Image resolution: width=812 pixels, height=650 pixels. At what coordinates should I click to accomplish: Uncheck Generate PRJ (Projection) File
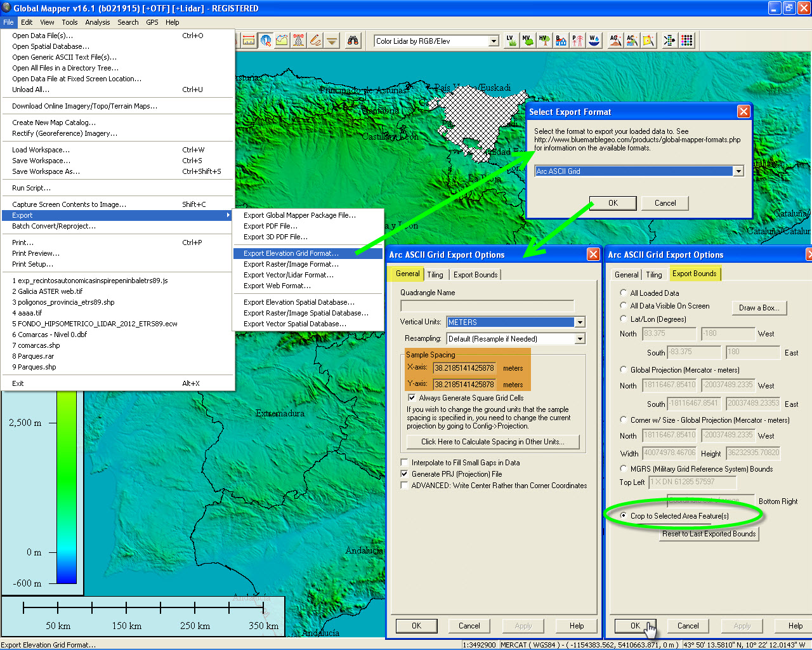coord(404,474)
